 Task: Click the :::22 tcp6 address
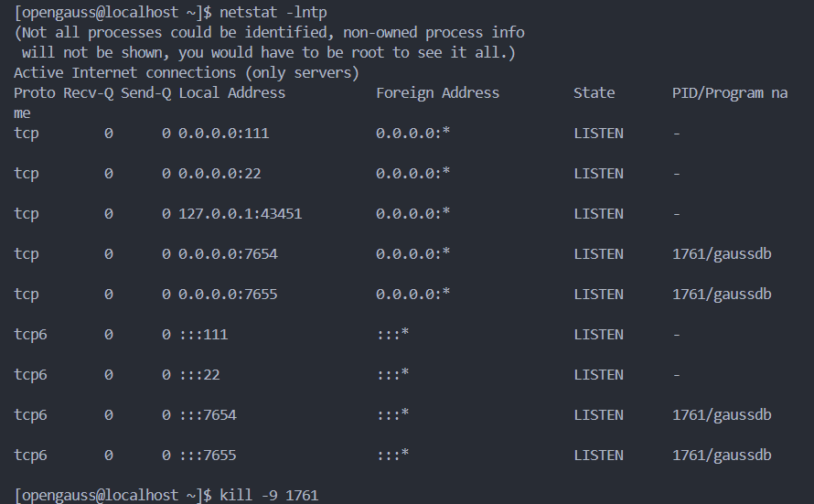click(199, 374)
